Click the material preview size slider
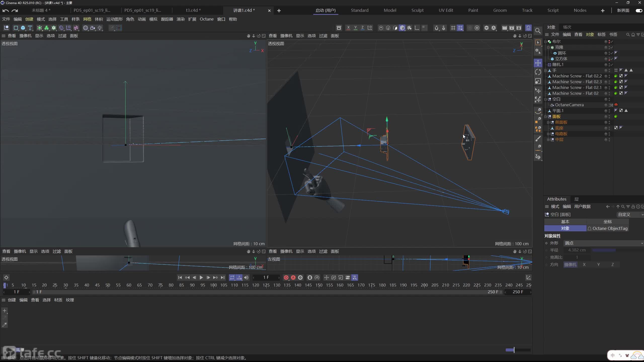644x362 pixels. (x=518, y=350)
